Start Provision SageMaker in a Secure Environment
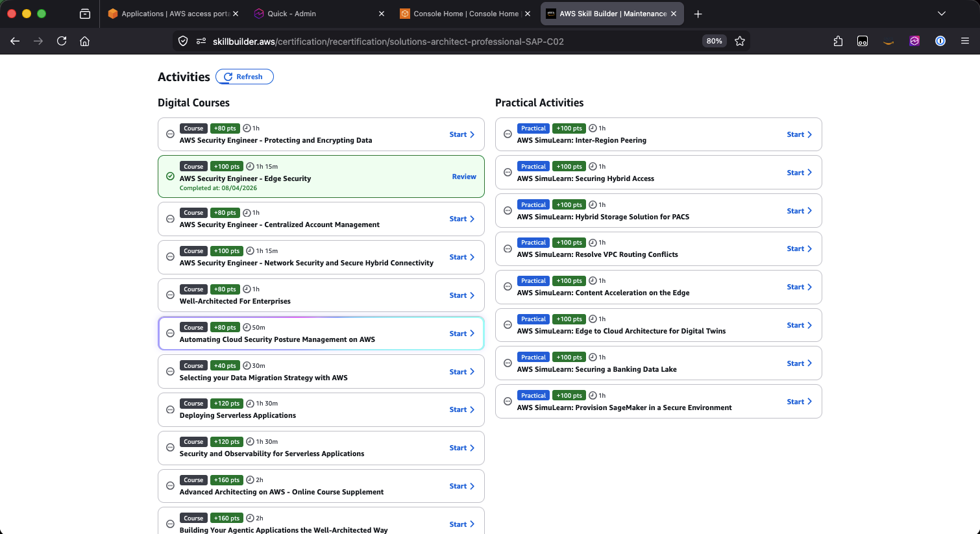The width and height of the screenshot is (980, 534). tap(800, 402)
